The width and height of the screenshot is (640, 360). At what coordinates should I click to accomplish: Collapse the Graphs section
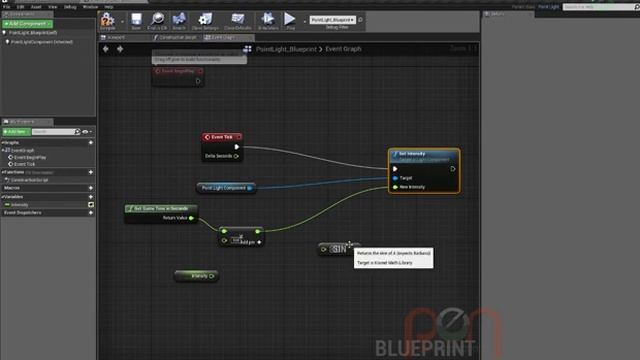3,143
